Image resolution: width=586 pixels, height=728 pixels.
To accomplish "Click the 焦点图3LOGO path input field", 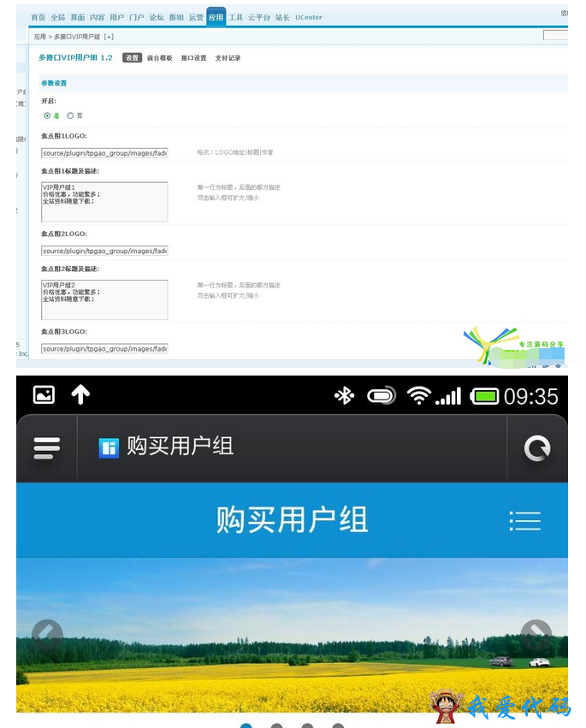I will (104, 349).
